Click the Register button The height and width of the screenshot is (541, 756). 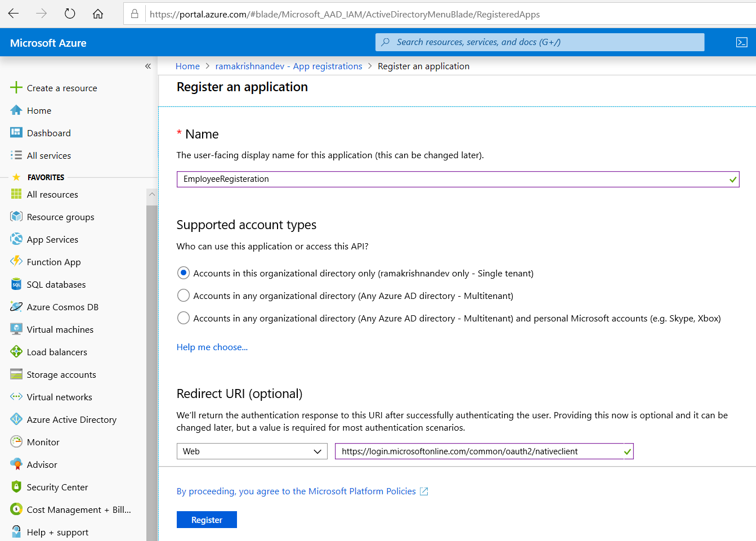(207, 520)
